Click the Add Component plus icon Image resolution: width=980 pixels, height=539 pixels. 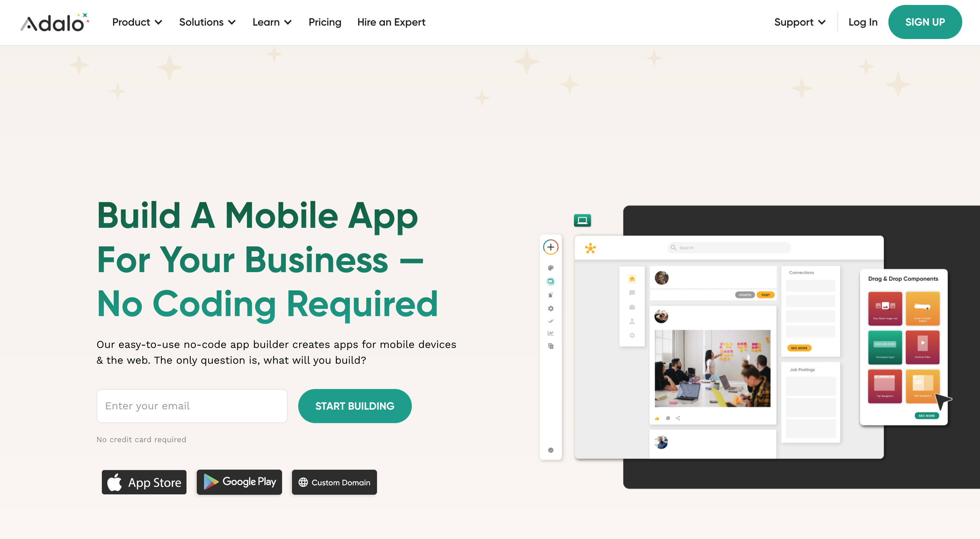pyautogui.click(x=551, y=247)
